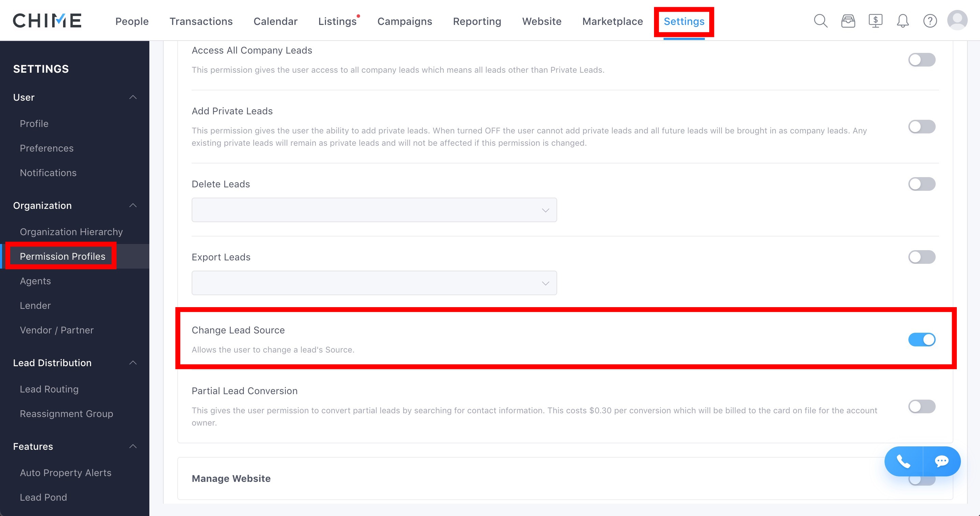Open the notifications bell icon

pos(903,21)
